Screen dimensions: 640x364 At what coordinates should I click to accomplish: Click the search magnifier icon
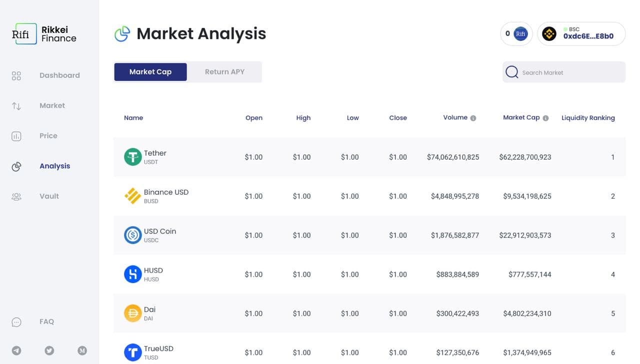click(x=512, y=72)
